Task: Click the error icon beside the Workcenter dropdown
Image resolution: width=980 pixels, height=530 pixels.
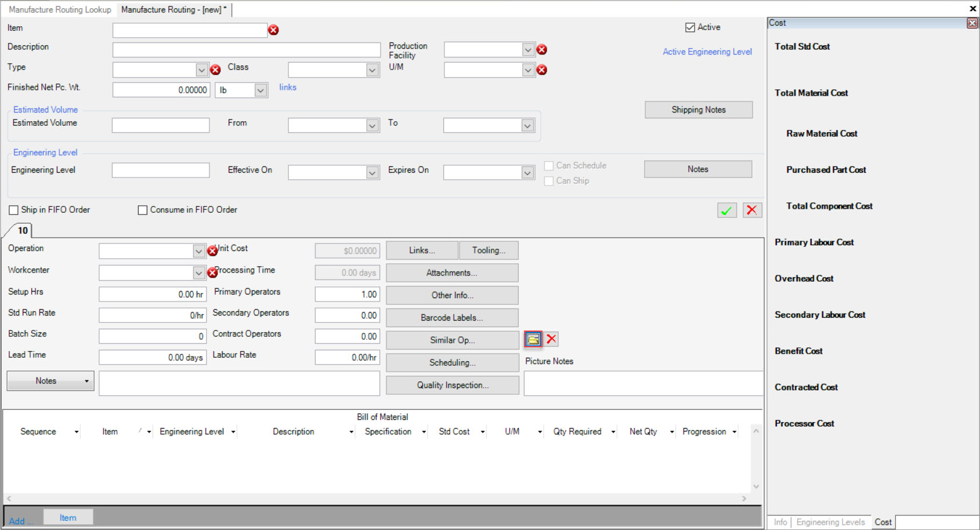Action: click(212, 273)
